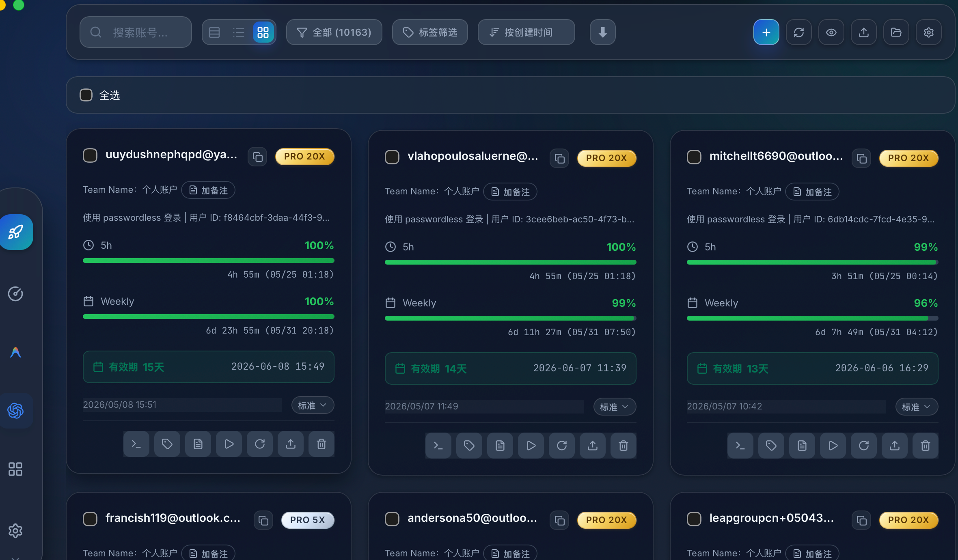
Task: Copy the mitchellt6690 email address
Action: click(861, 158)
